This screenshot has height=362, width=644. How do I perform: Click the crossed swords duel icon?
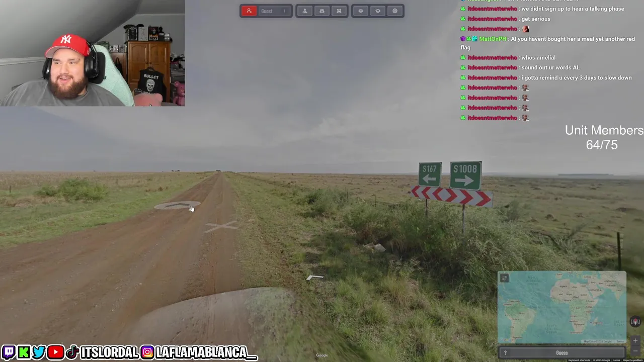(339, 11)
